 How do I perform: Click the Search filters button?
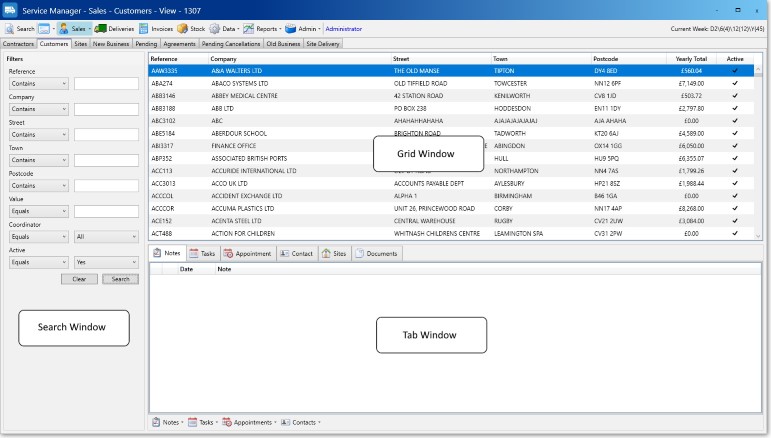(120, 279)
